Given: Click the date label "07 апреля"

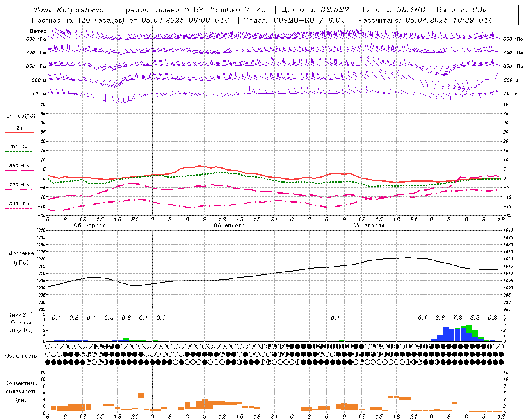Looking at the screenshot, I should click(x=369, y=226).
